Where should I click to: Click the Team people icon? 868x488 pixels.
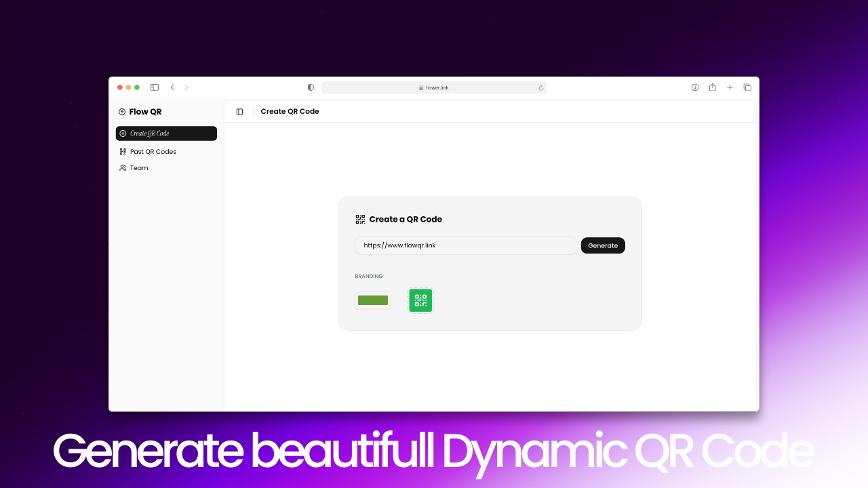click(123, 168)
